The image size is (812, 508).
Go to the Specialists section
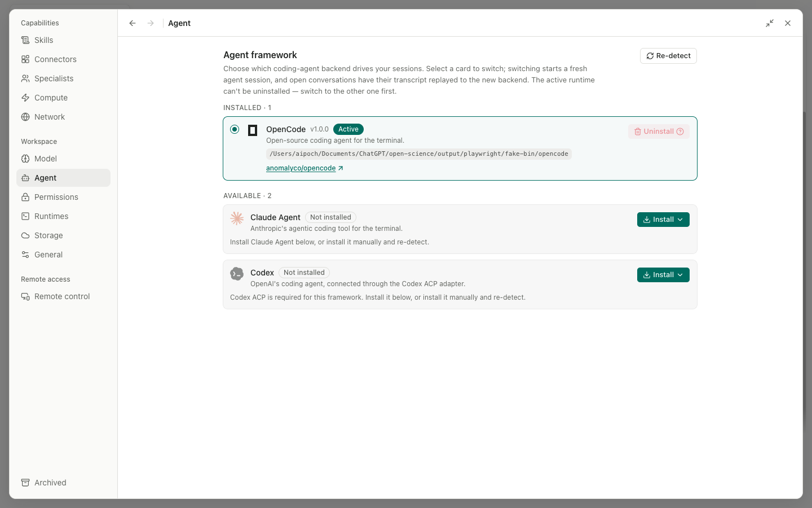(63, 78)
